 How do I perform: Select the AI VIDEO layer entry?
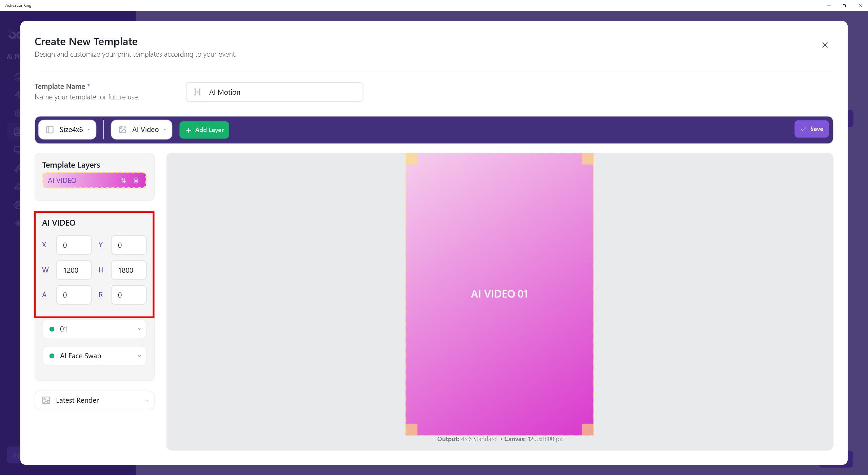[x=78, y=180]
